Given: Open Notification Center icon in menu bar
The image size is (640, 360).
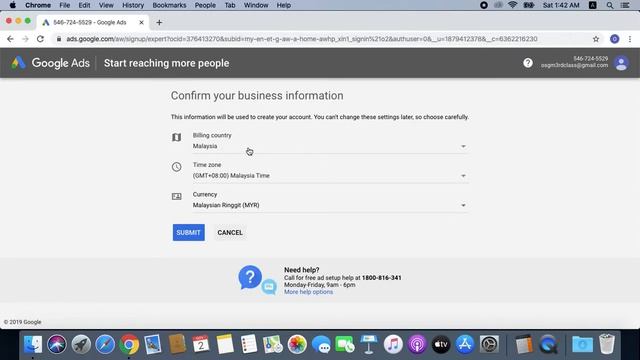Looking at the screenshot, I should click(625, 5).
